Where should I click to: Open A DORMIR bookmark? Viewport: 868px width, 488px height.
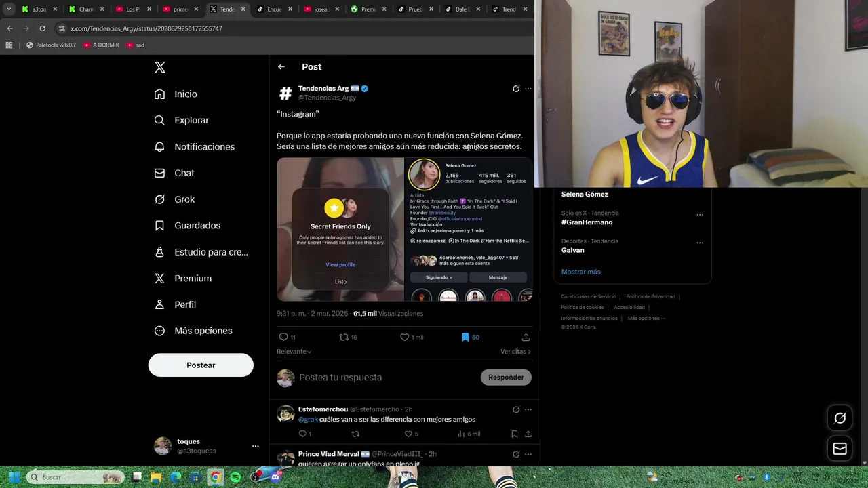click(101, 45)
